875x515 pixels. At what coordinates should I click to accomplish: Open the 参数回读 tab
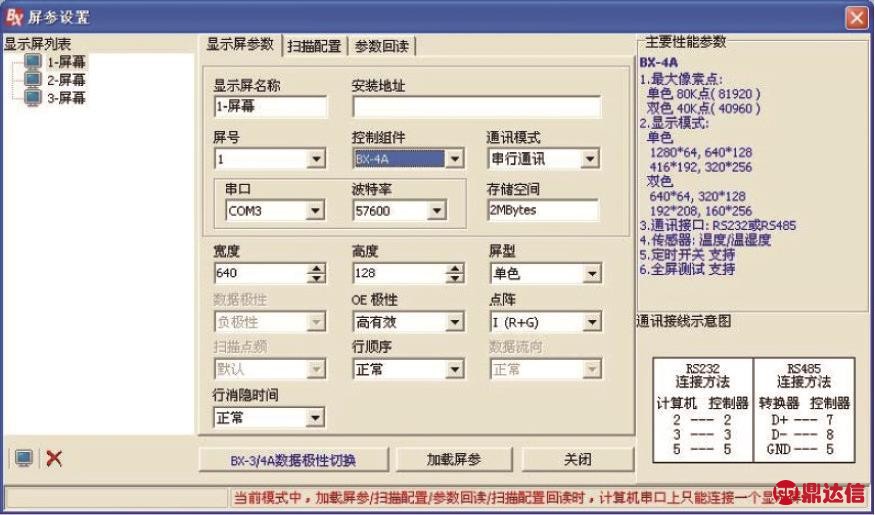coord(382,47)
